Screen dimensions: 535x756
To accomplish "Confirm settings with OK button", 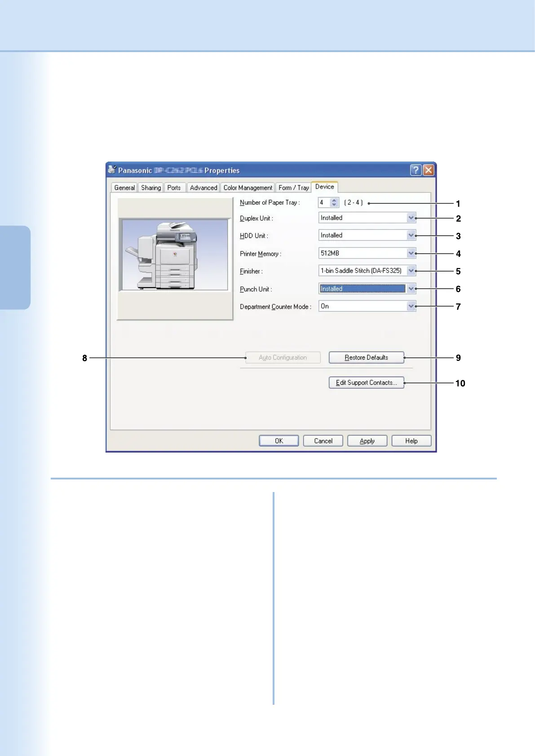I will pyautogui.click(x=279, y=441).
